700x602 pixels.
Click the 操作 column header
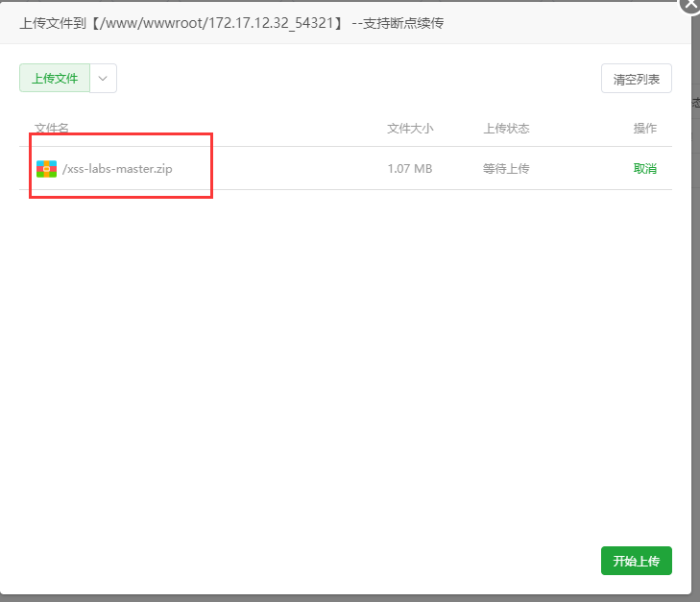coord(644,129)
